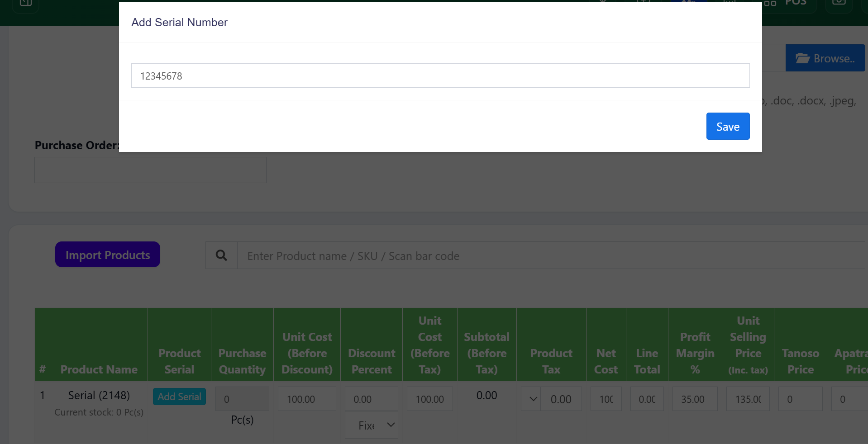
Task: Open the Product Tax dropdown
Action: point(531,399)
